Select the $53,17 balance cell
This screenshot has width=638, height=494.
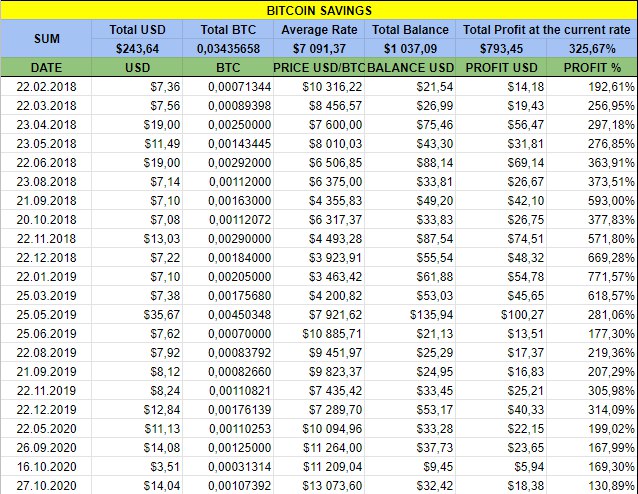410,409
